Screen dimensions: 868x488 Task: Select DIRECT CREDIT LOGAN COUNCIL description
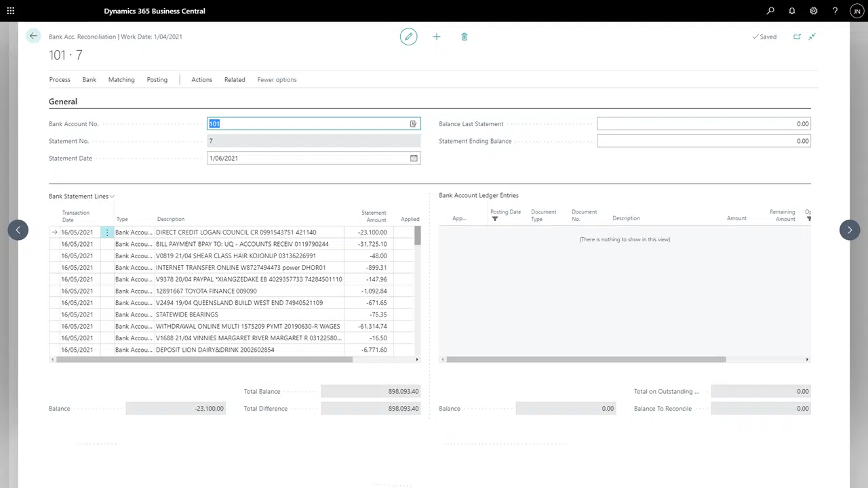[236, 232]
